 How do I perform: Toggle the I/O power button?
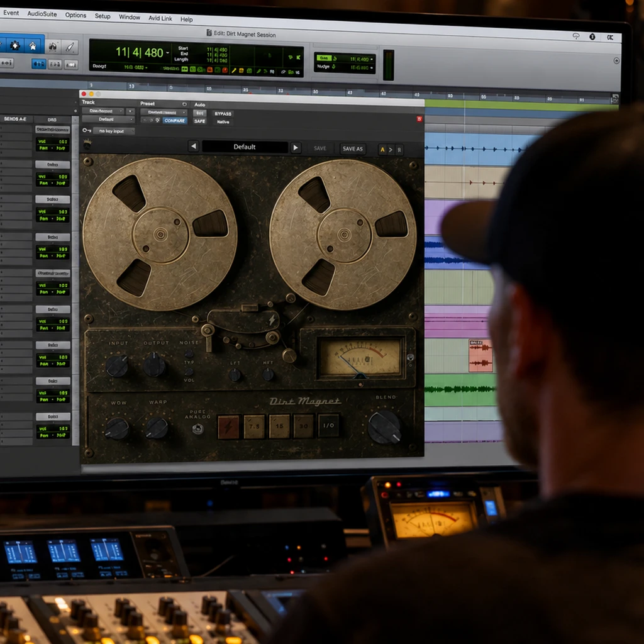pyautogui.click(x=328, y=426)
